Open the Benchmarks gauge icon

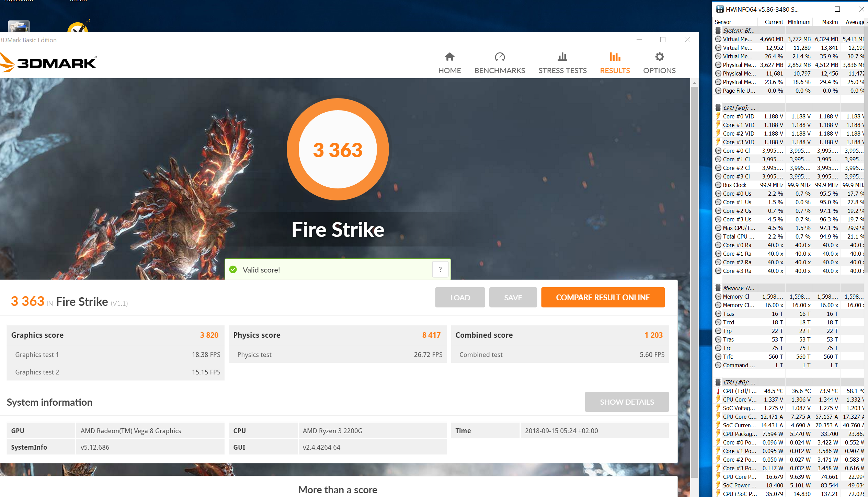coord(500,57)
